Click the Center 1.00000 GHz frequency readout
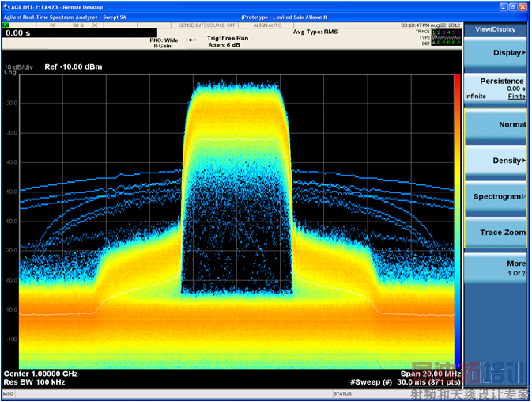Screen dimensions: 532x402 coord(41,373)
